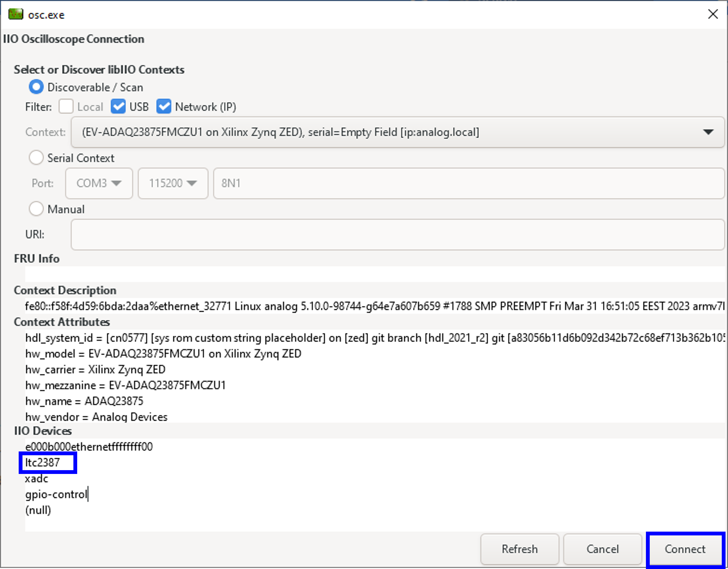Viewport: 728px width, 569px height.
Task: Uncheck the USB filter checkbox
Action: click(x=118, y=107)
